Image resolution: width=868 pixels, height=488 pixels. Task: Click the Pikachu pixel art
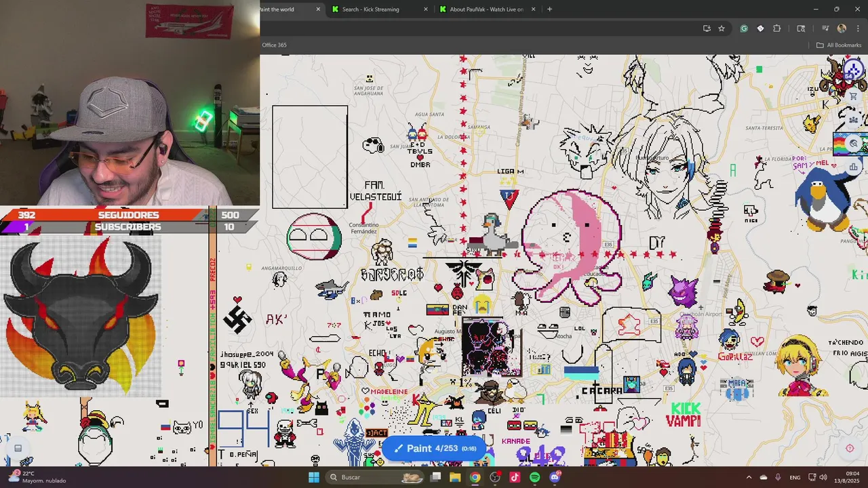tap(811, 123)
